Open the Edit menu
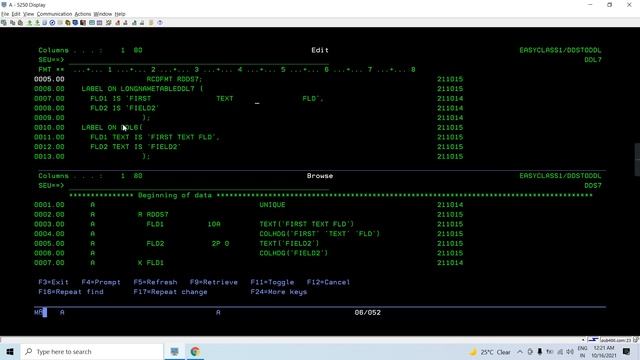This screenshot has width=640, height=360. tap(16, 14)
